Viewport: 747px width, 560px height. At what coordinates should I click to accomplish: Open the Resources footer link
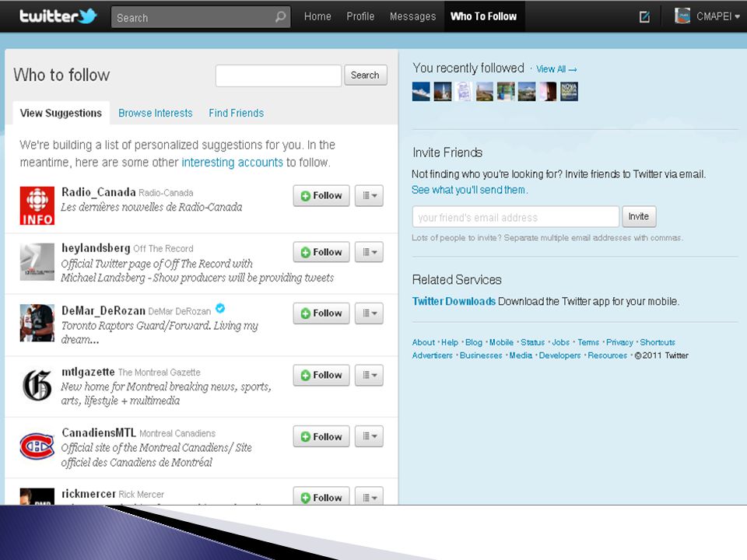tap(608, 355)
